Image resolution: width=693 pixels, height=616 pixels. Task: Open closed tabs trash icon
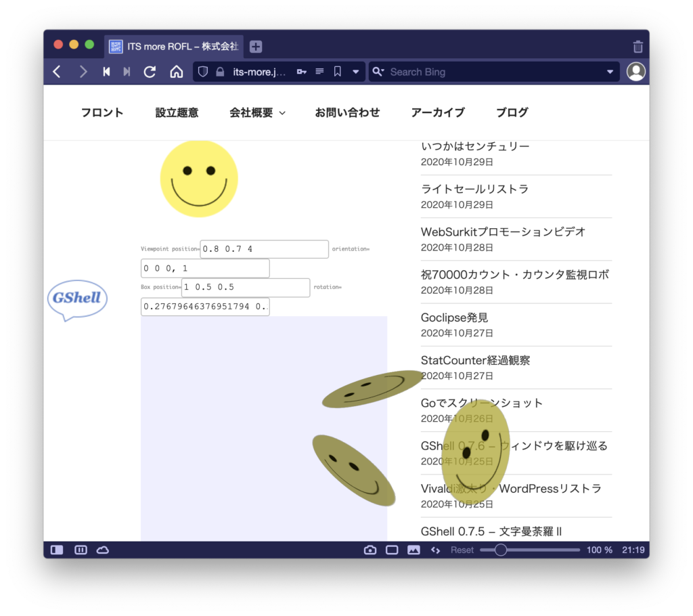(x=638, y=47)
